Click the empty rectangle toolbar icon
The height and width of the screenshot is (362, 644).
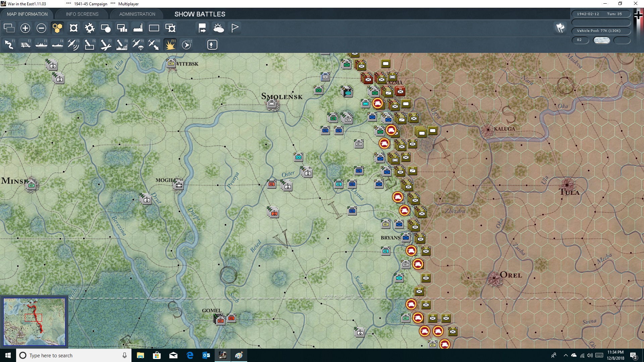(154, 28)
